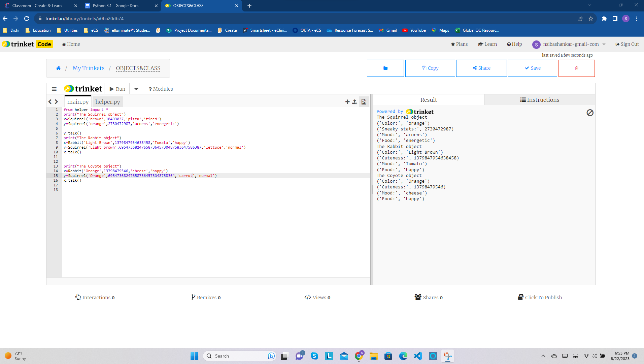The height and width of the screenshot is (364, 644).
Task: Open Visual Studio Code from taskbar
Action: (x=418, y=356)
